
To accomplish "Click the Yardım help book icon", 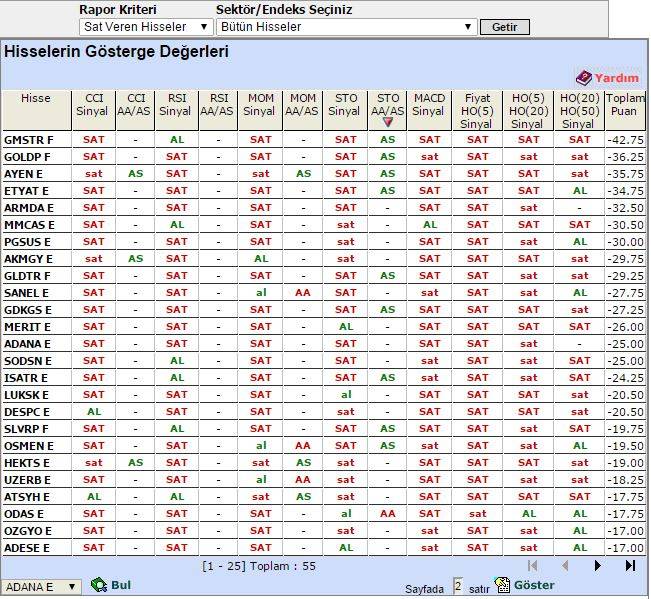I will coord(584,77).
